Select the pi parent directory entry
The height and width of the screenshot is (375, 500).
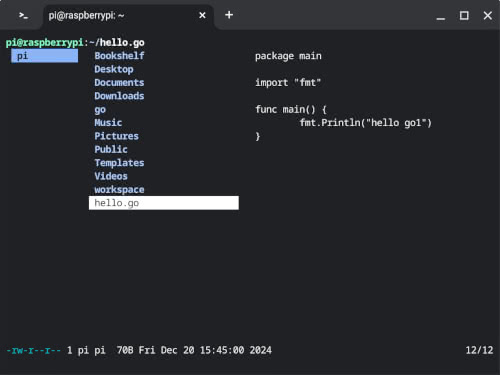(45, 56)
